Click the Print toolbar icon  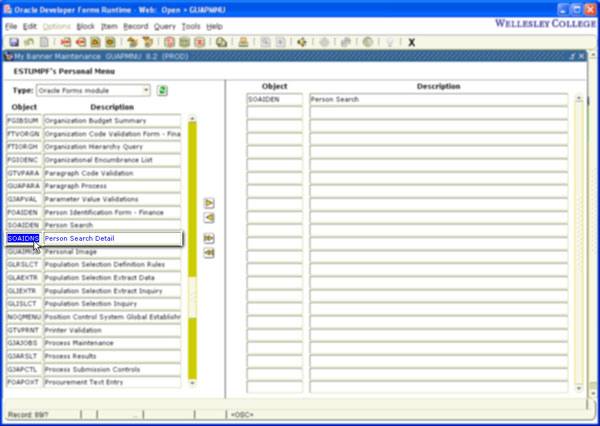pyautogui.click(x=243, y=42)
